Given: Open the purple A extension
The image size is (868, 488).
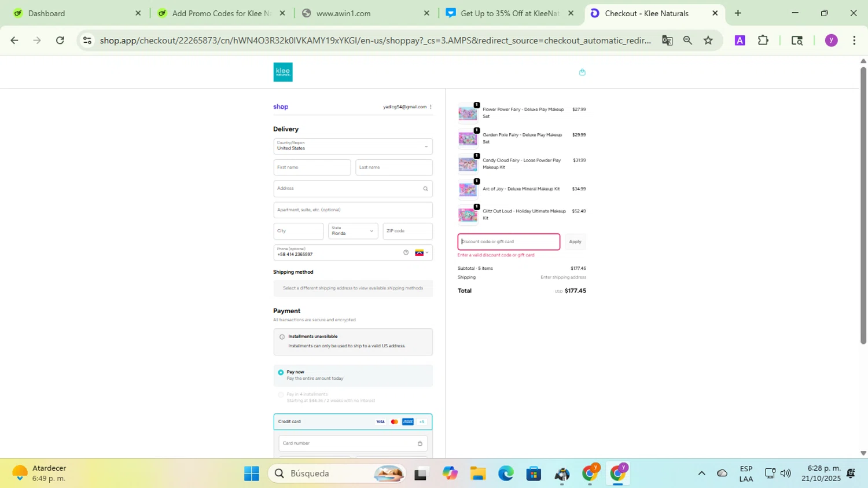Looking at the screenshot, I should click(x=740, y=41).
